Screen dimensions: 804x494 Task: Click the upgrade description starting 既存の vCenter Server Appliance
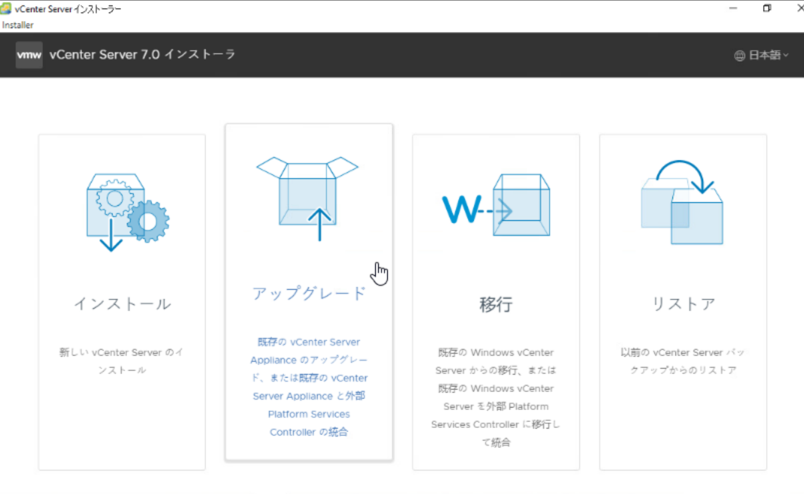click(309, 387)
